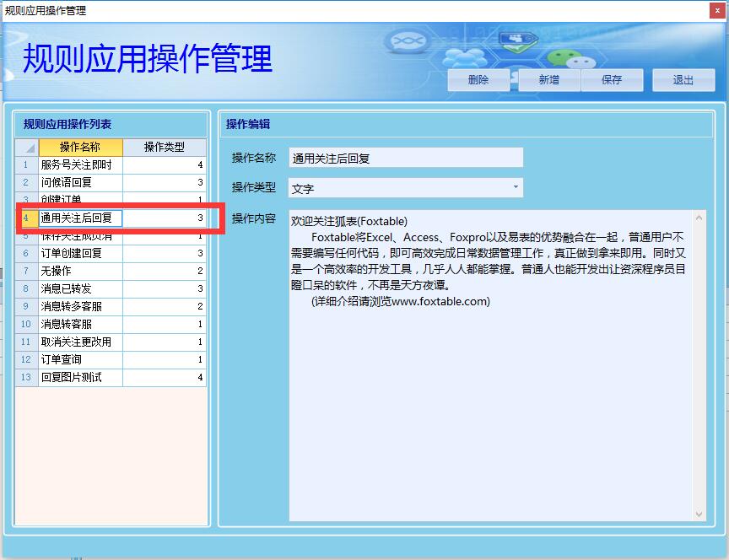Click row header 8 beside 消息已转发

coord(27,288)
